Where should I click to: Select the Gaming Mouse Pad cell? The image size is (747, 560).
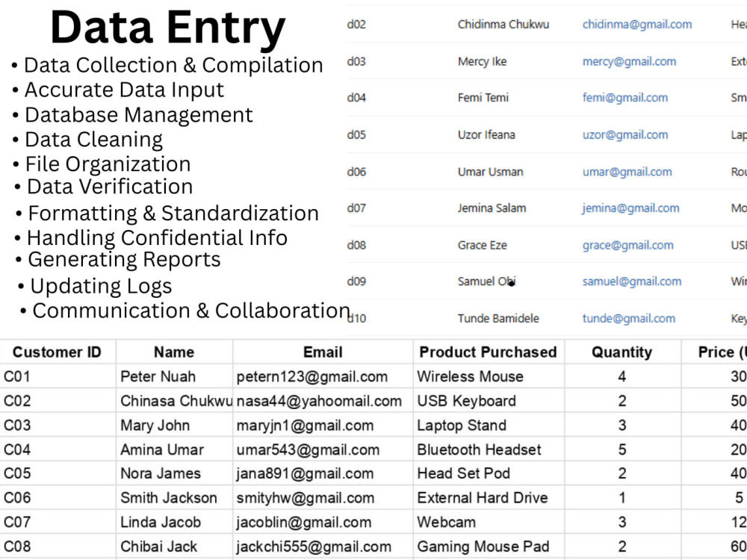coord(489,547)
